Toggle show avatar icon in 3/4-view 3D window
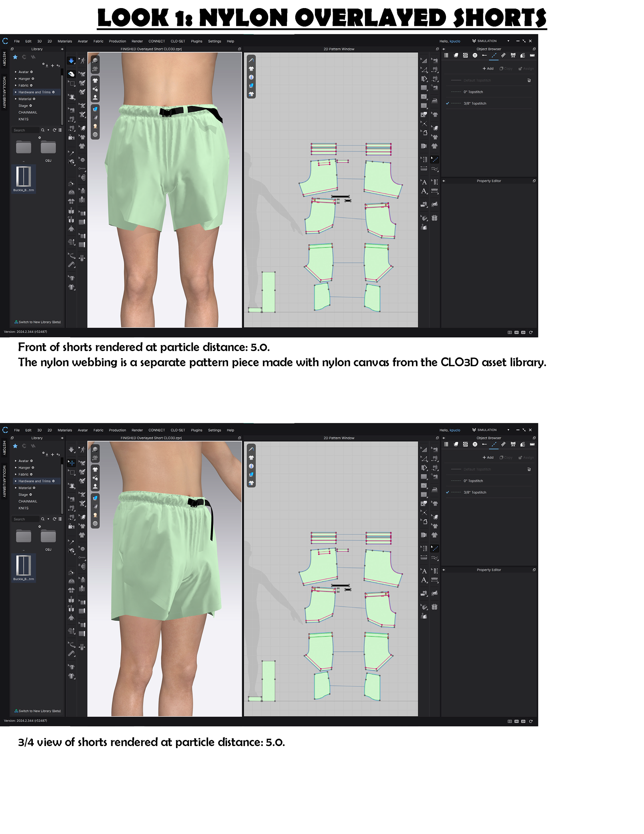 [95, 486]
